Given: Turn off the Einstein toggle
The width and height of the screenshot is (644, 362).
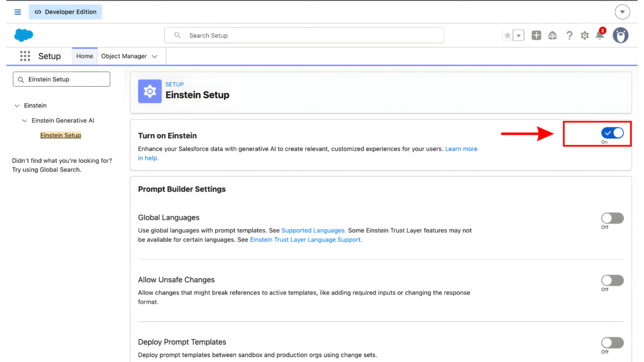Looking at the screenshot, I should [x=612, y=133].
